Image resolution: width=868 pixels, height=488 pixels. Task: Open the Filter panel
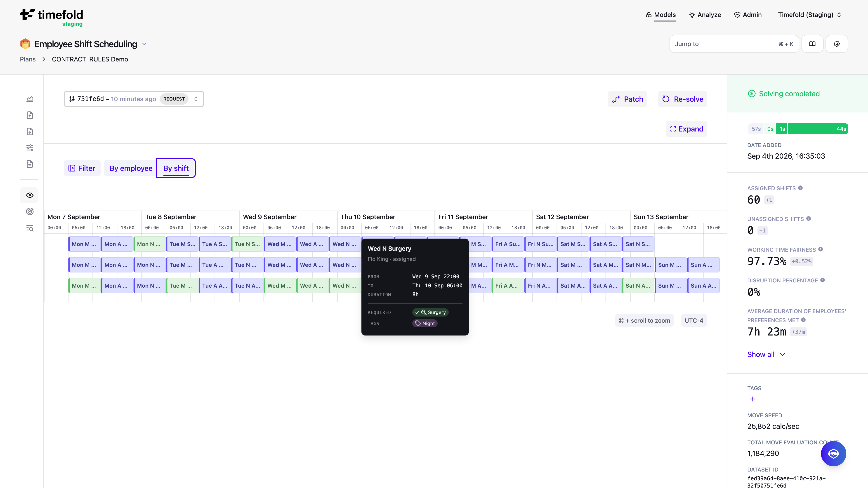pos(82,168)
